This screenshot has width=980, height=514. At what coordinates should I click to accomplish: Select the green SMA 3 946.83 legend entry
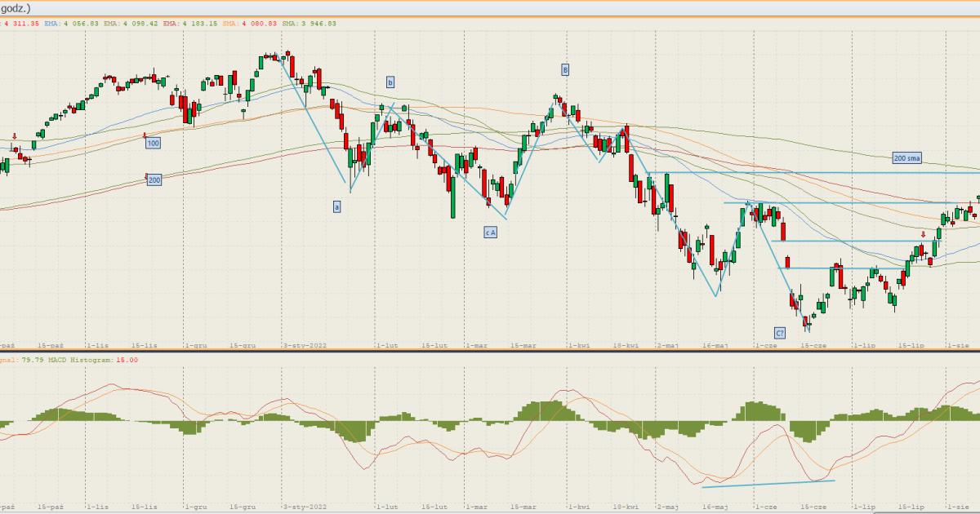(310, 24)
